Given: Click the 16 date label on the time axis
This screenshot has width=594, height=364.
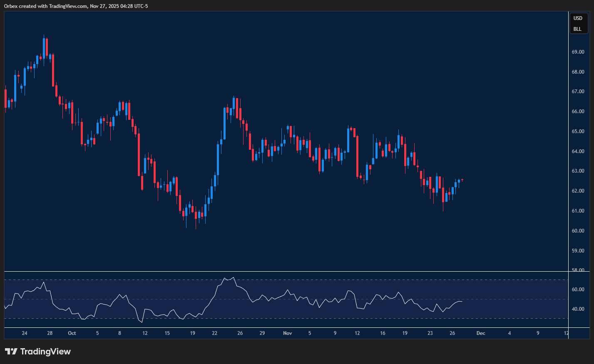Looking at the screenshot, I should point(383,333).
